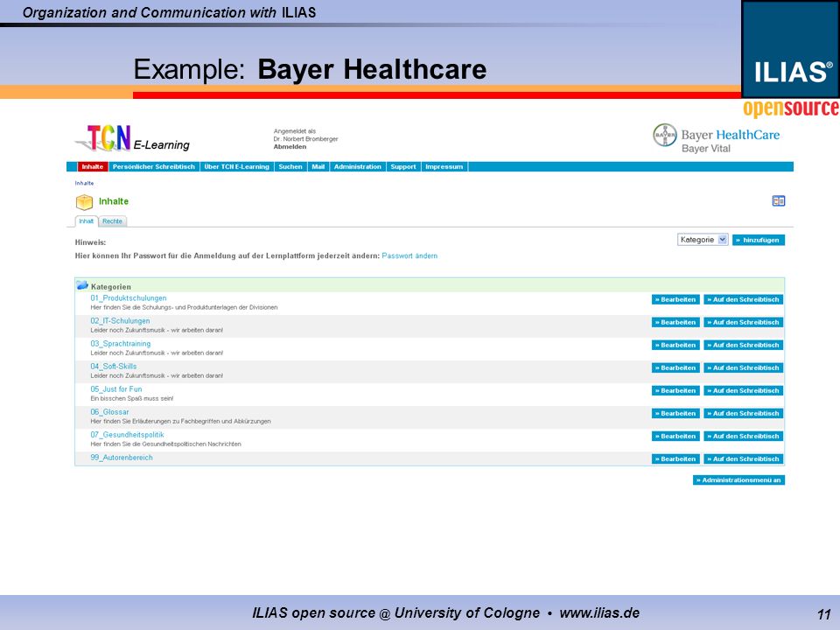Open the Suchen menu item
Viewport: 840px width, 630px height.
(x=290, y=166)
